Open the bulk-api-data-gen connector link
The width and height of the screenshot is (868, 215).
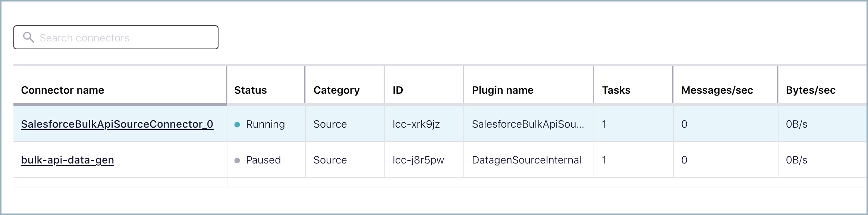tap(67, 160)
